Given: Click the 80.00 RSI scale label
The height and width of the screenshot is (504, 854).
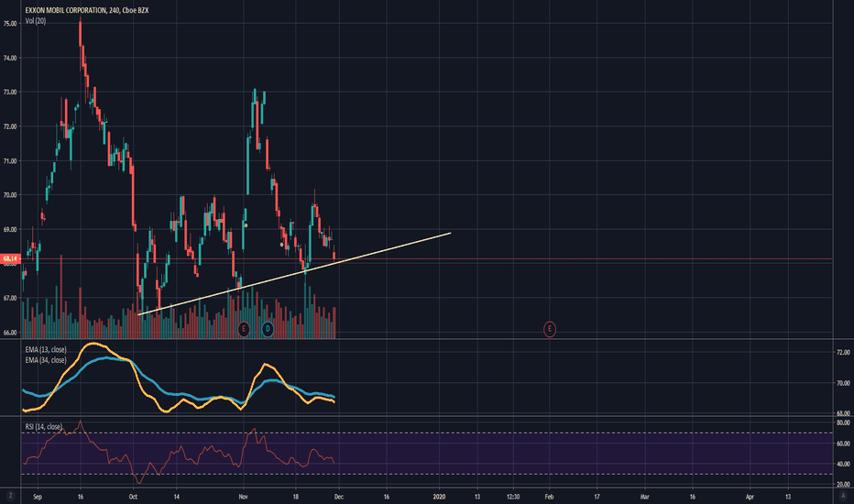Looking at the screenshot, I should [x=843, y=422].
